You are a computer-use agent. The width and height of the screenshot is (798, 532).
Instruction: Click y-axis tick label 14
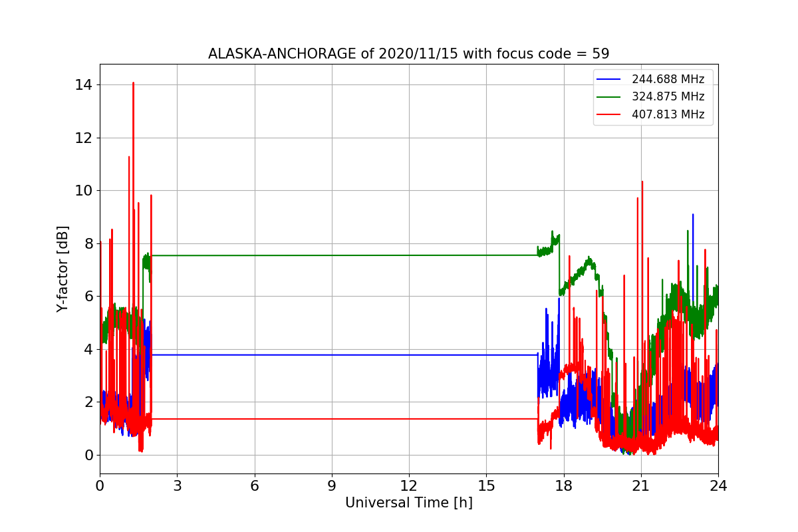click(84, 85)
